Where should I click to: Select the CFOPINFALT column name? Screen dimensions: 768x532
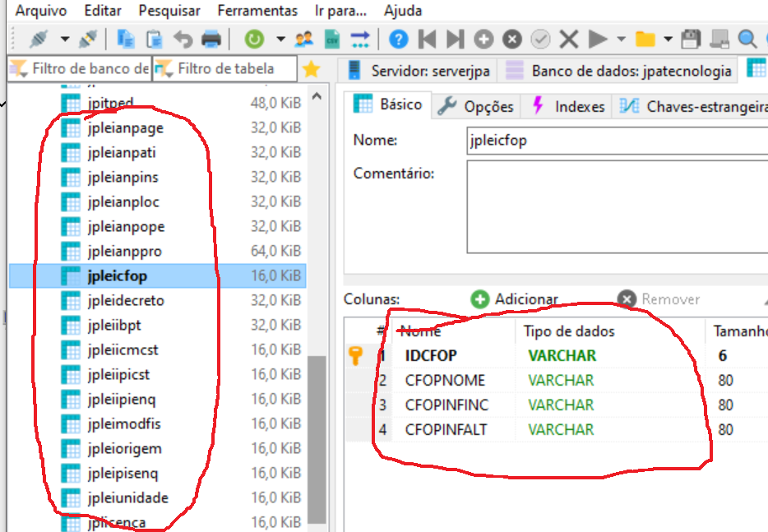[445, 429]
